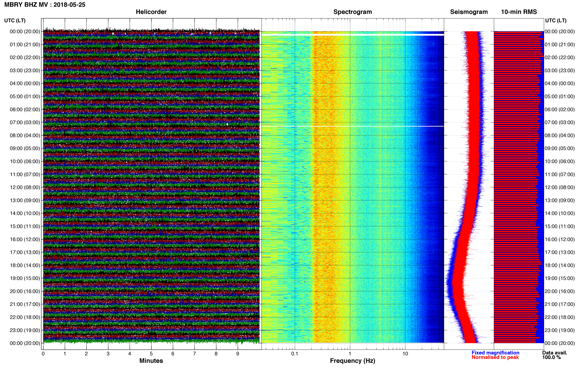The image size is (588, 368).
Task: Click left time label '19:00 (15:00)'
Action: [x=25, y=278]
